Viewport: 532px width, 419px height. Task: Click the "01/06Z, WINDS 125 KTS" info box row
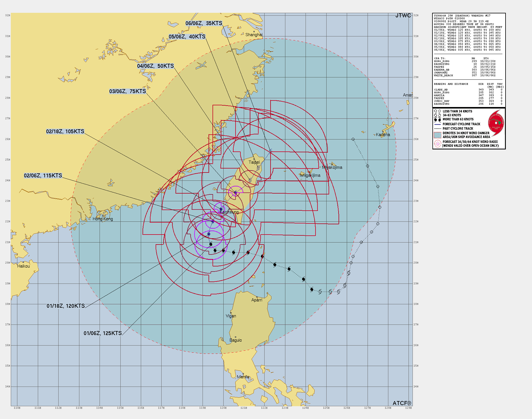pos(467,30)
